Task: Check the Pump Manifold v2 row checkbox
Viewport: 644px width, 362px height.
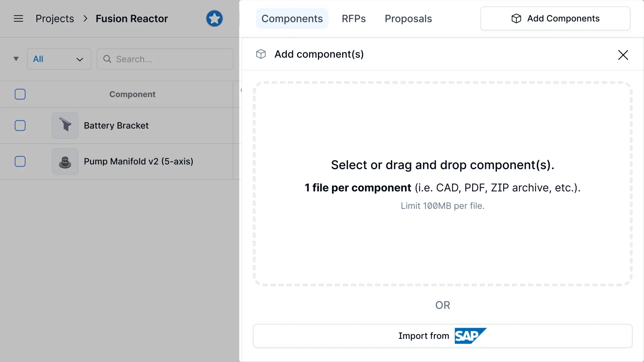Action: (x=20, y=162)
